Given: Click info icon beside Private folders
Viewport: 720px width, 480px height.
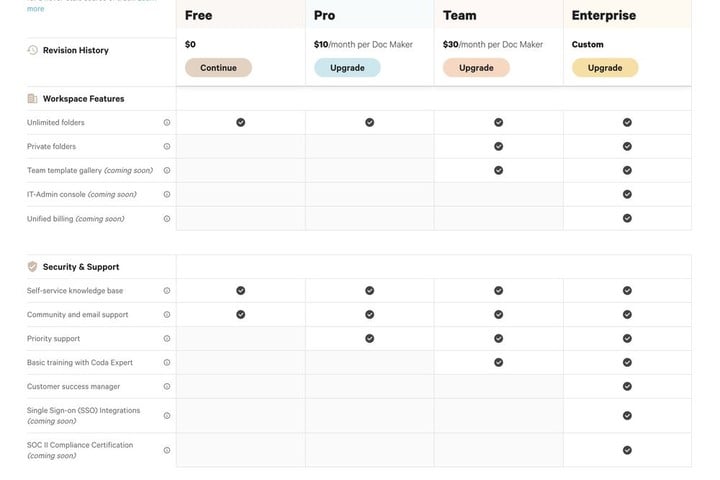Looking at the screenshot, I should point(167,146).
